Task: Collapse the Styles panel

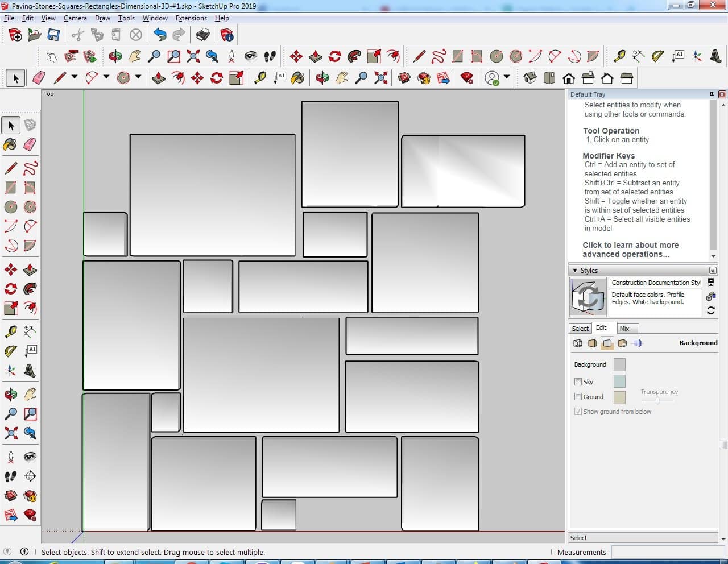Action: tap(575, 271)
